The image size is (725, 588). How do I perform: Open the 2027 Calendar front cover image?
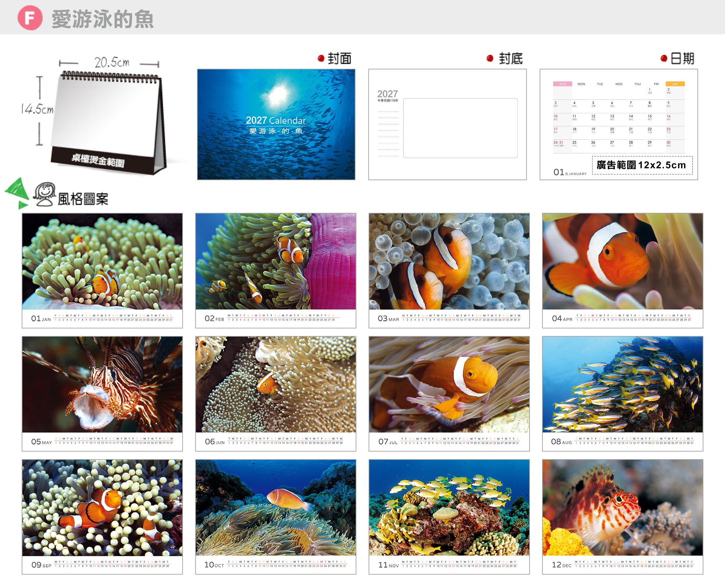click(276, 124)
